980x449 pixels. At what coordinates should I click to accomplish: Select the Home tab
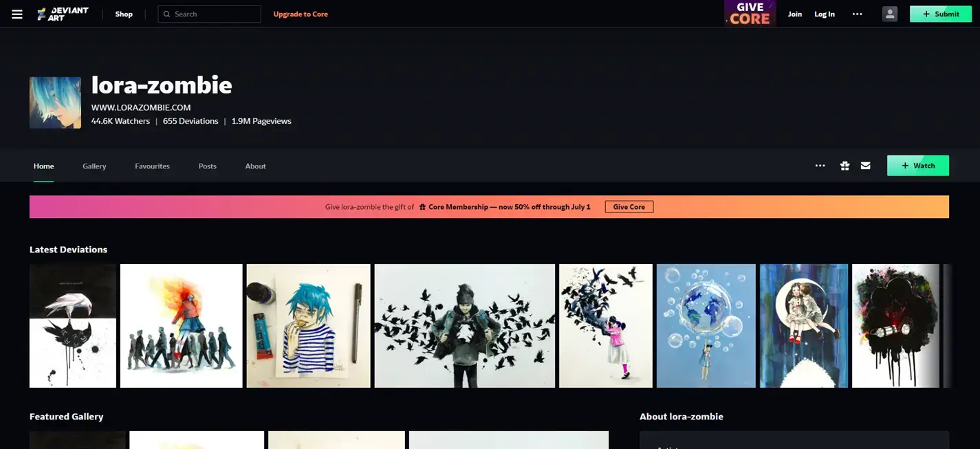43,166
